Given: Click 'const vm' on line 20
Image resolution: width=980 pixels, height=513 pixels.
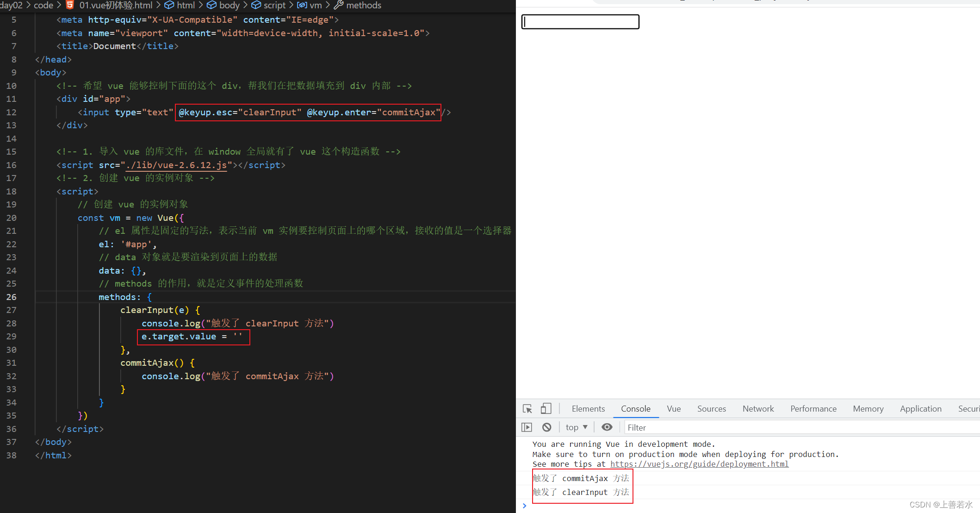Looking at the screenshot, I should point(99,218).
